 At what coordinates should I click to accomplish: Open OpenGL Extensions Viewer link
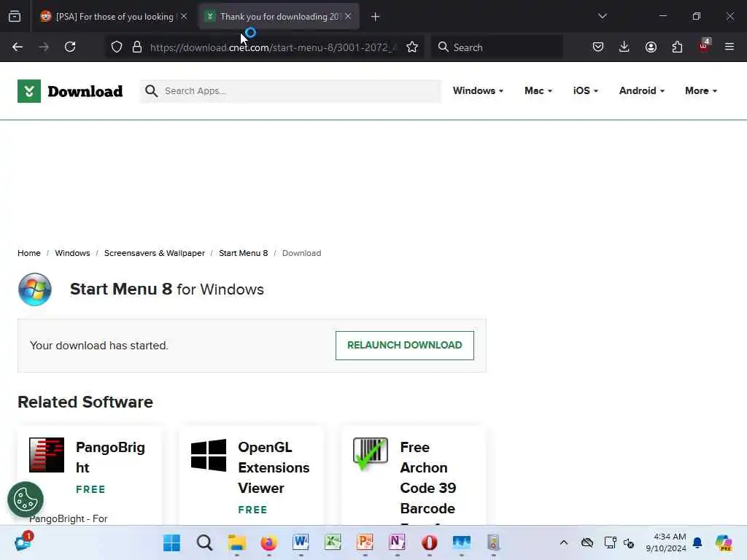pos(274,467)
